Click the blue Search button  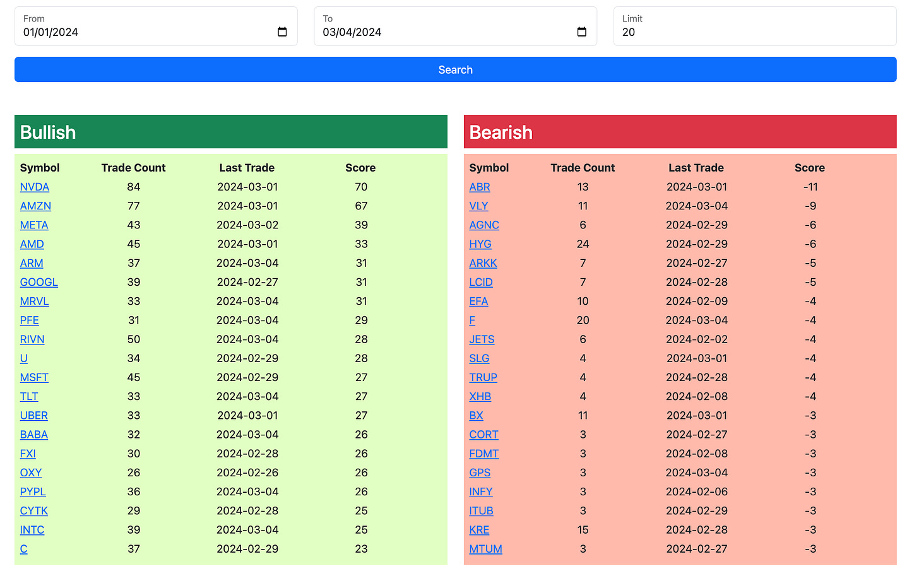point(455,69)
